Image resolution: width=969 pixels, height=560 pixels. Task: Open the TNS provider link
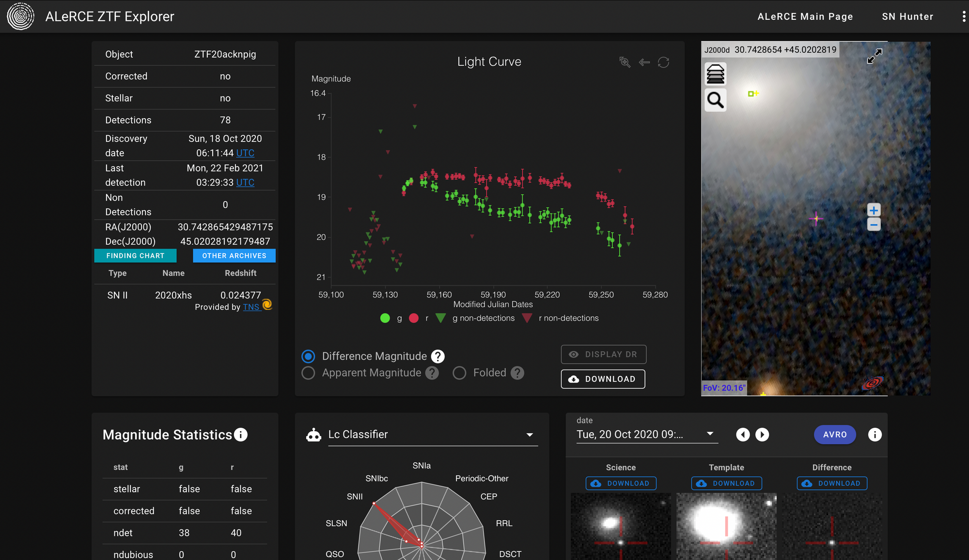coord(251,307)
